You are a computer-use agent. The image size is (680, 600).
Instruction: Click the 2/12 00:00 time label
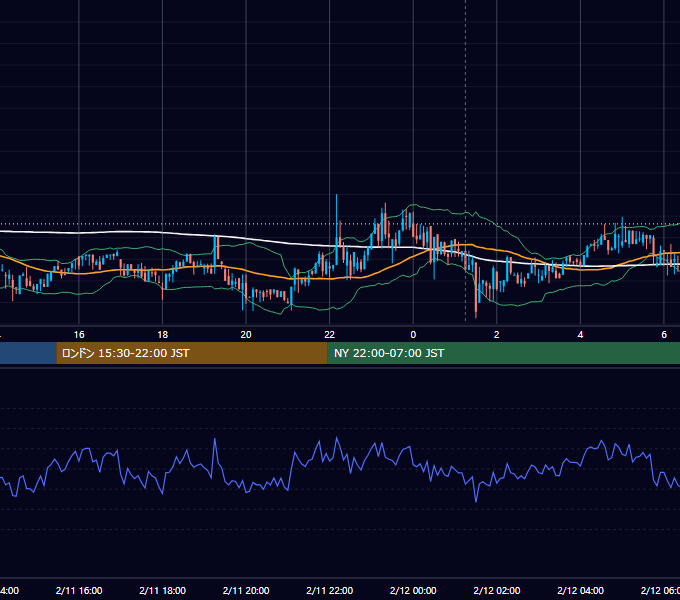tap(413, 590)
